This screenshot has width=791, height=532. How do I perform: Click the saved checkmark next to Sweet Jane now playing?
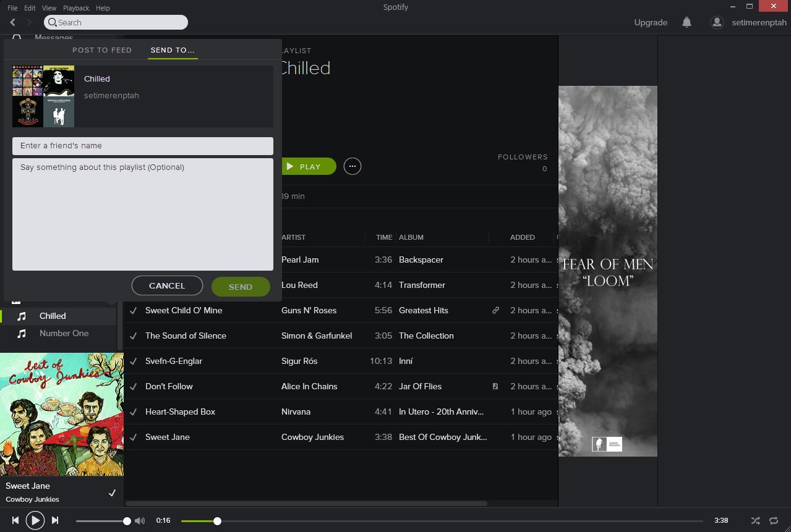(x=112, y=492)
